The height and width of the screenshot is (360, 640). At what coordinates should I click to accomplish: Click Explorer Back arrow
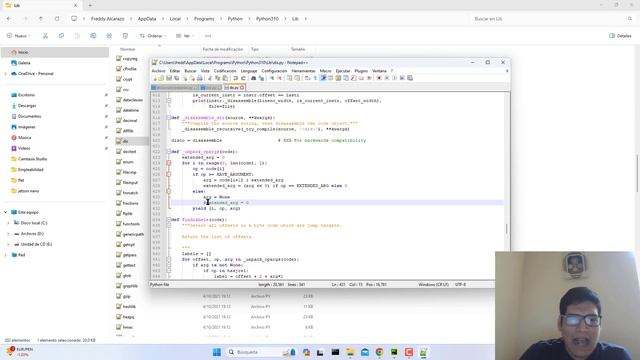(9, 19)
